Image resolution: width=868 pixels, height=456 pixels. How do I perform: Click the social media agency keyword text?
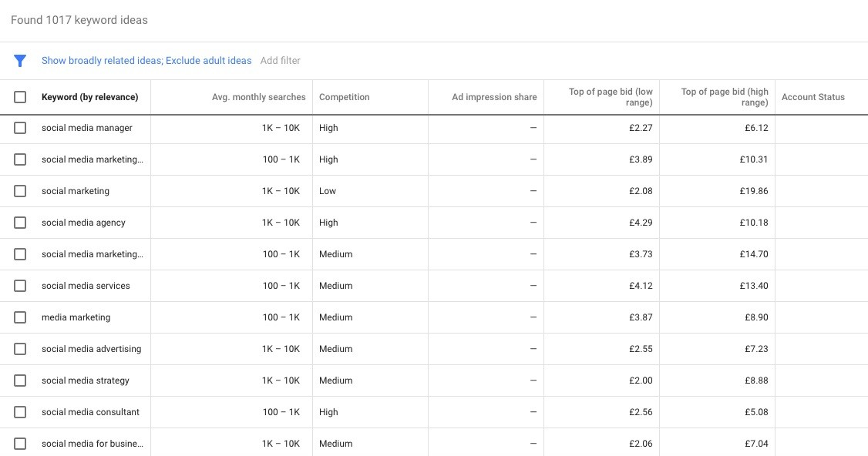tap(83, 223)
